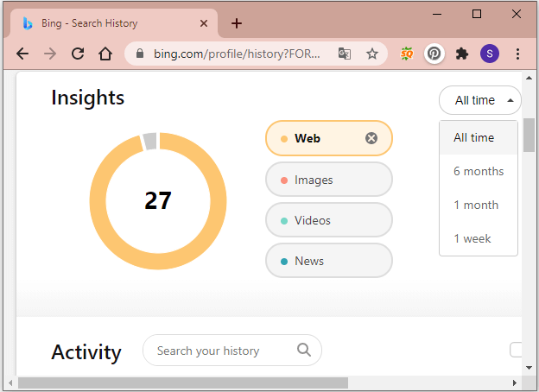The image size is (539, 392).
Task: Select the Web filter pill
Action: 328,138
